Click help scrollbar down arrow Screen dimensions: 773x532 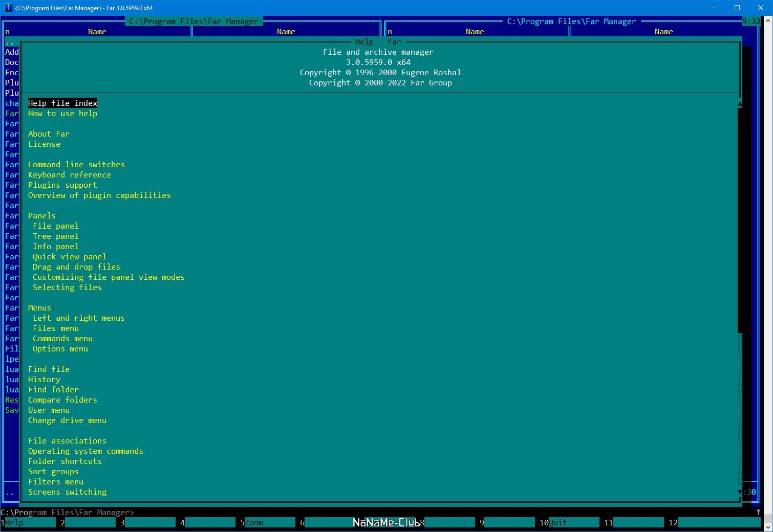coord(740,492)
